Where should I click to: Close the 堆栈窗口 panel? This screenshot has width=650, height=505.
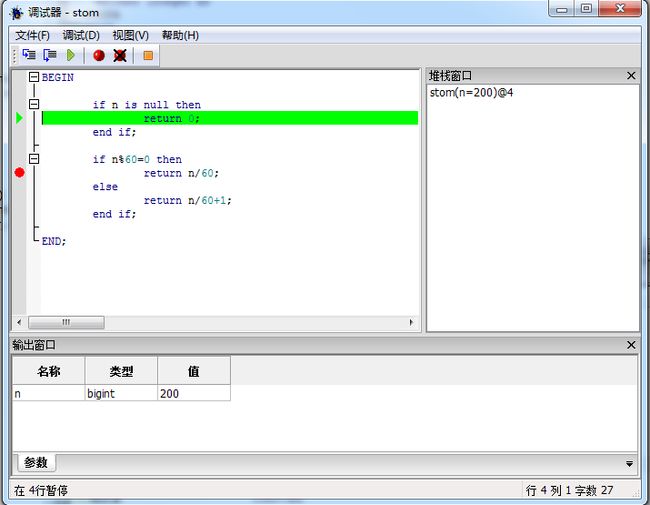pos(631,75)
